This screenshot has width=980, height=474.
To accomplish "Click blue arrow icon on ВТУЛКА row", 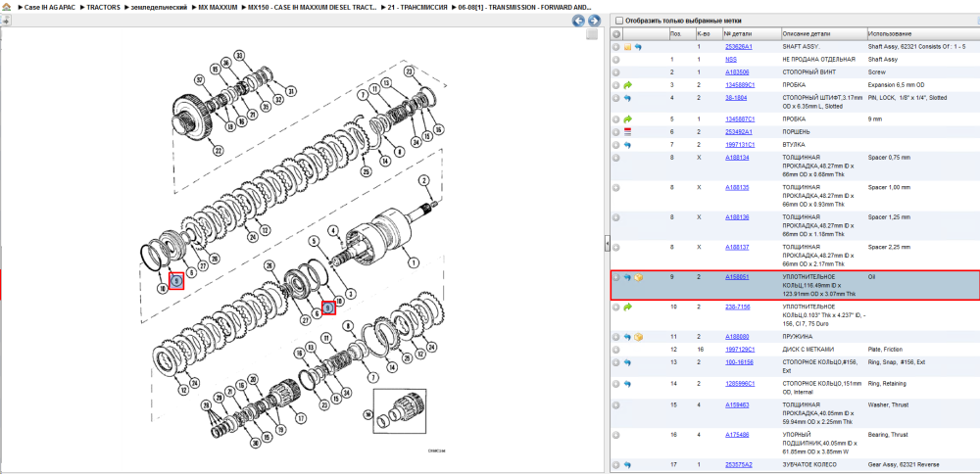I will click(x=627, y=145).
